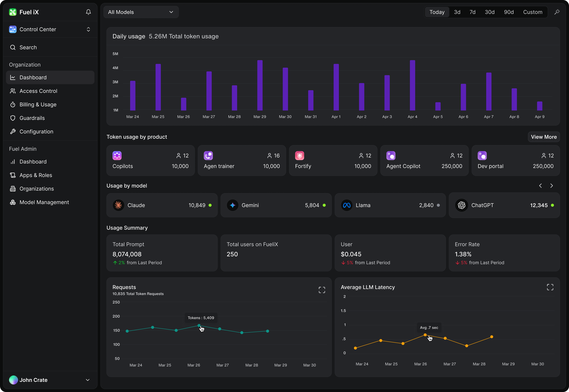Select the 30d time range
569x392 pixels.
tap(490, 12)
